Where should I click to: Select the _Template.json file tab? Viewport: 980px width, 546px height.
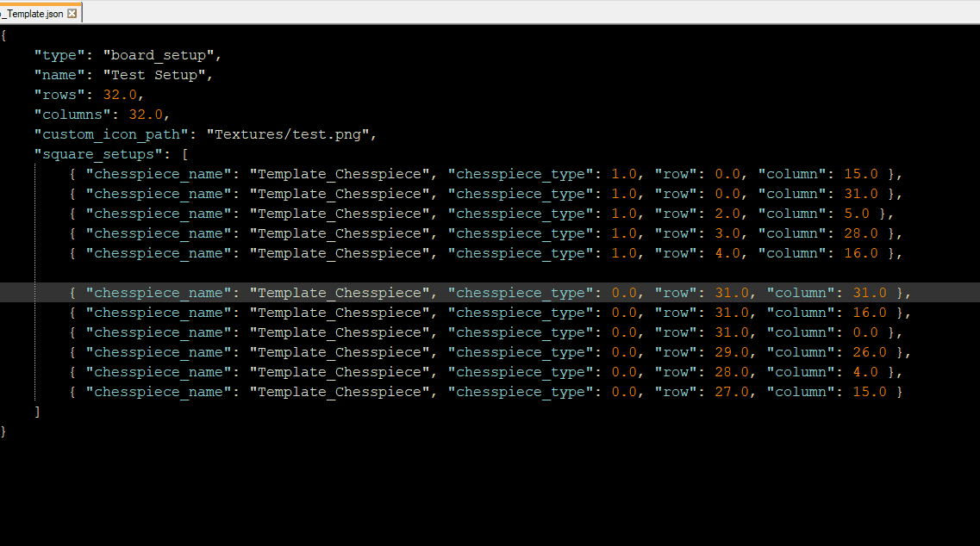pos(40,13)
